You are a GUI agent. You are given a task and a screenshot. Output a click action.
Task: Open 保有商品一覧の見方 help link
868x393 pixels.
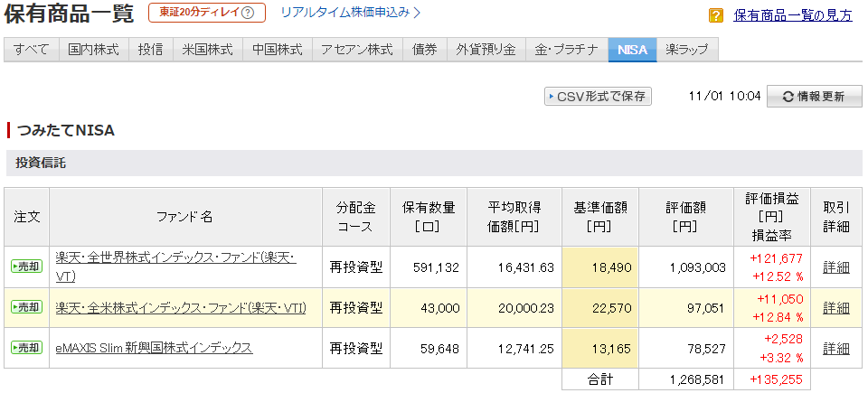pyautogui.click(x=793, y=15)
